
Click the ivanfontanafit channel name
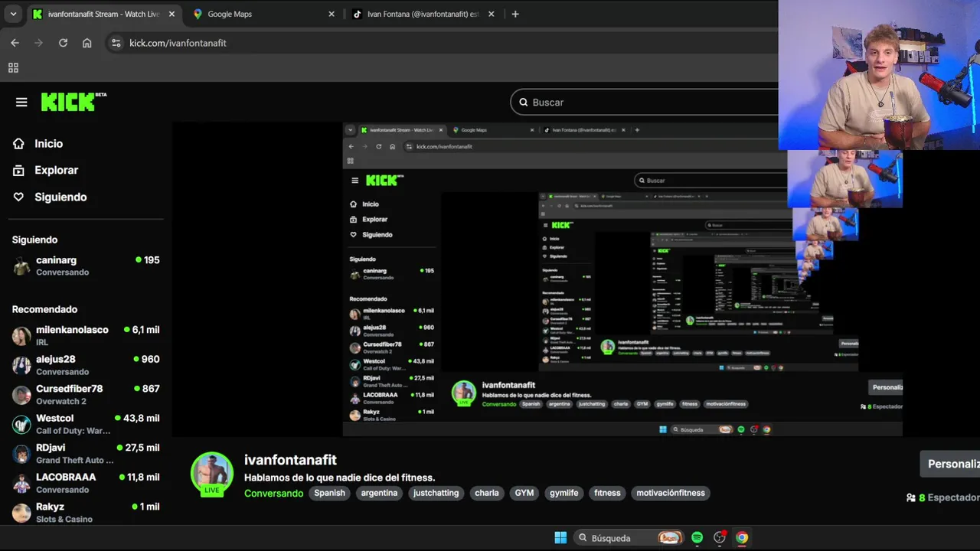[290, 460]
